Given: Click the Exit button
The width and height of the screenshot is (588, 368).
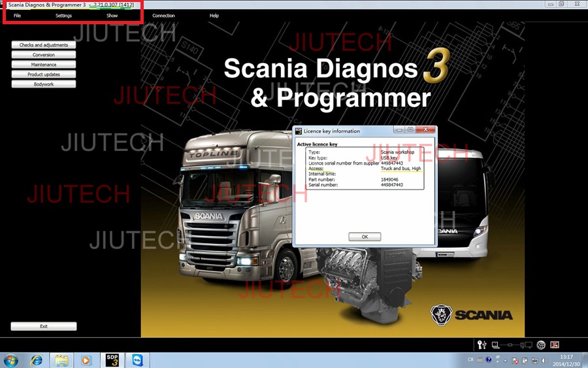Looking at the screenshot, I should (44, 326).
